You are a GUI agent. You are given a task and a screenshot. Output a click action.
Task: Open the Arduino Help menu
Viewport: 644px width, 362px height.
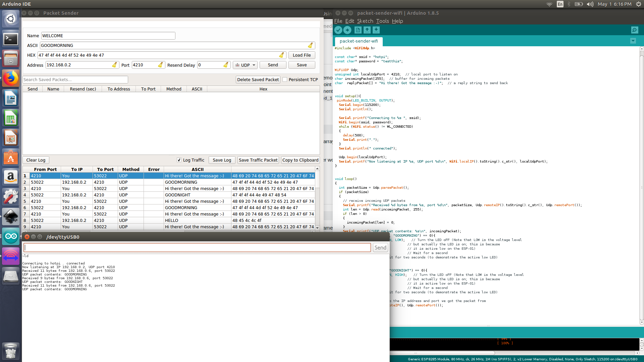(x=397, y=21)
